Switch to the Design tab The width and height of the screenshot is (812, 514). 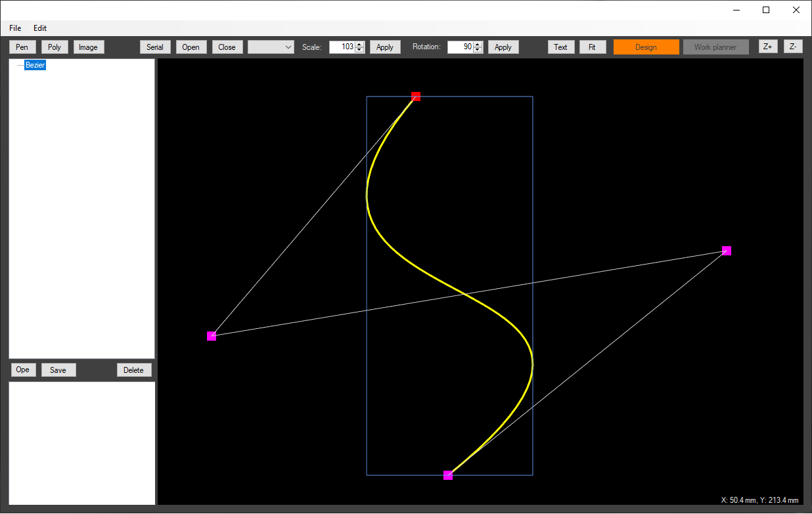(646, 47)
